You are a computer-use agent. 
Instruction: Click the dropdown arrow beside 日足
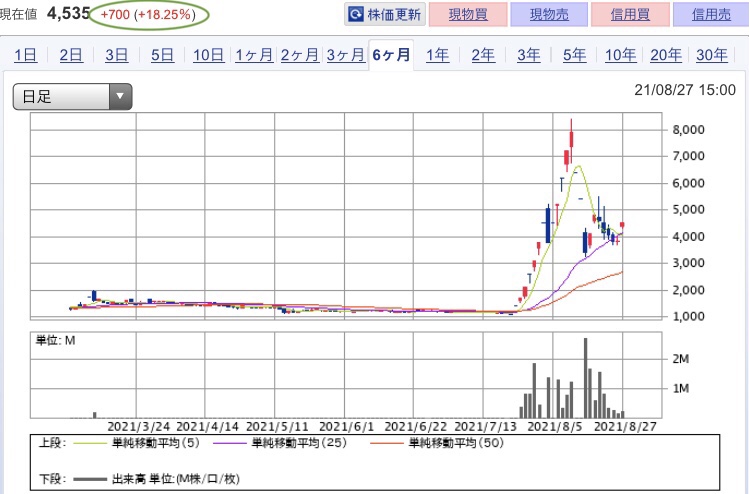click(120, 97)
